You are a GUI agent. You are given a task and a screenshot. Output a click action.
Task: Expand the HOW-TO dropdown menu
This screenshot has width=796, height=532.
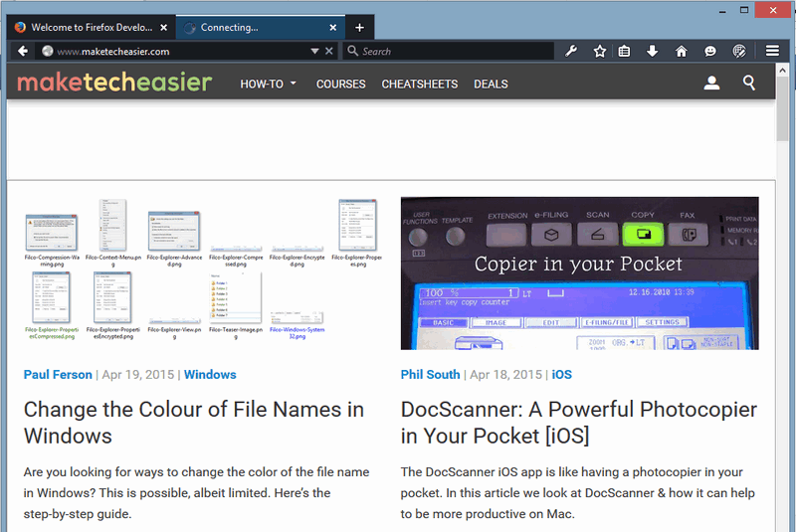coord(268,85)
